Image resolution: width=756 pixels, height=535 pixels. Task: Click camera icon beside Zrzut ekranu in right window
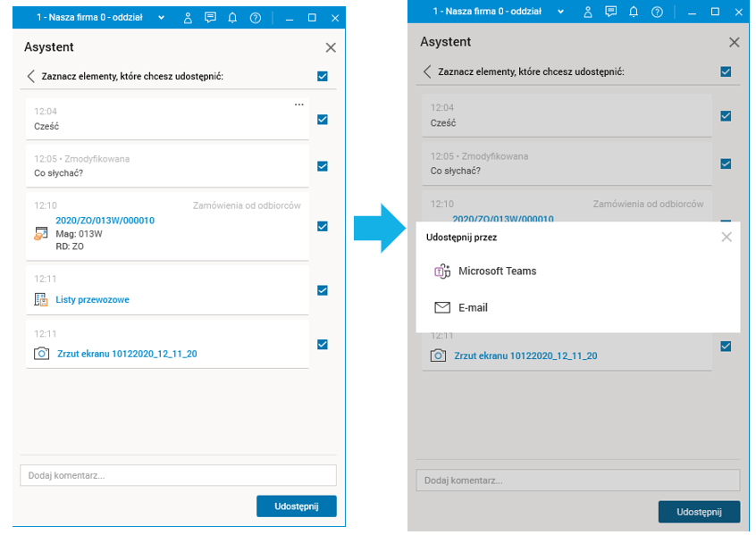tap(438, 355)
